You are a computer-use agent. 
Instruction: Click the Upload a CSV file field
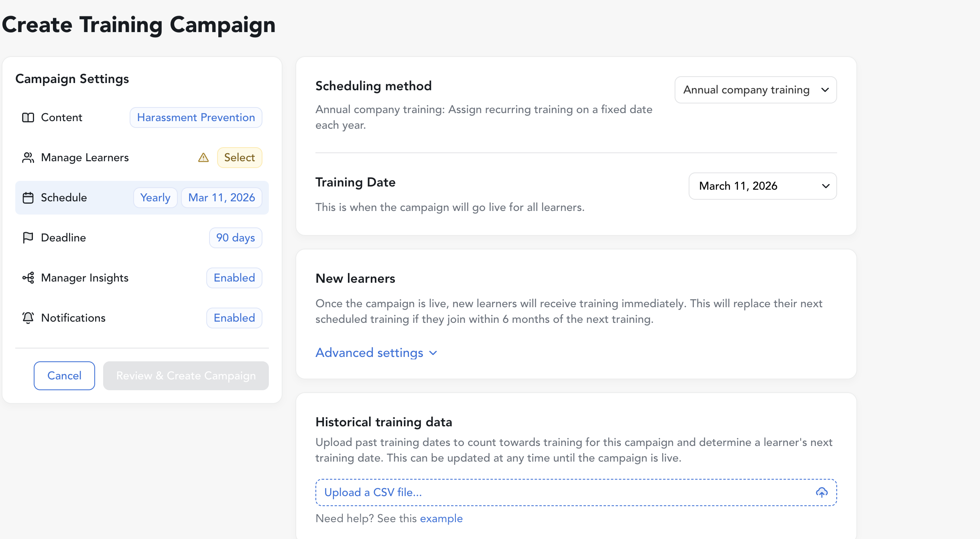tap(562, 492)
